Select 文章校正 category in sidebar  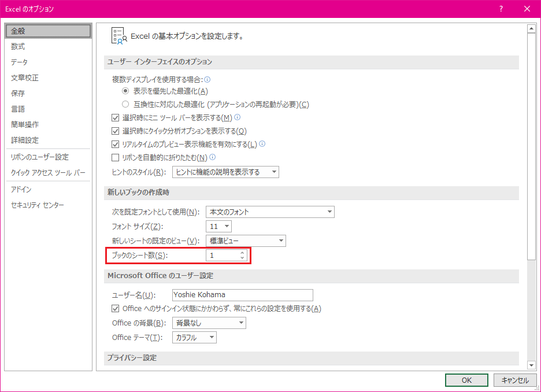click(49, 77)
